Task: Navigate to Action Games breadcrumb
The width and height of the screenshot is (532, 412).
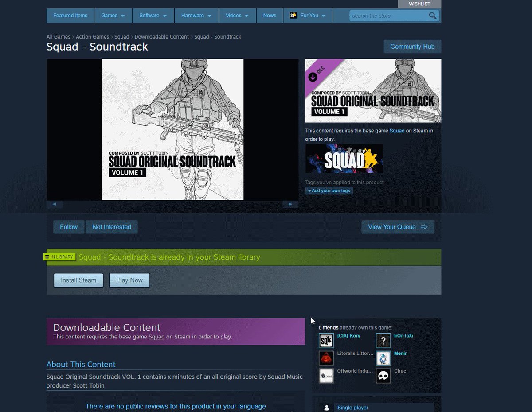Action: (x=92, y=37)
